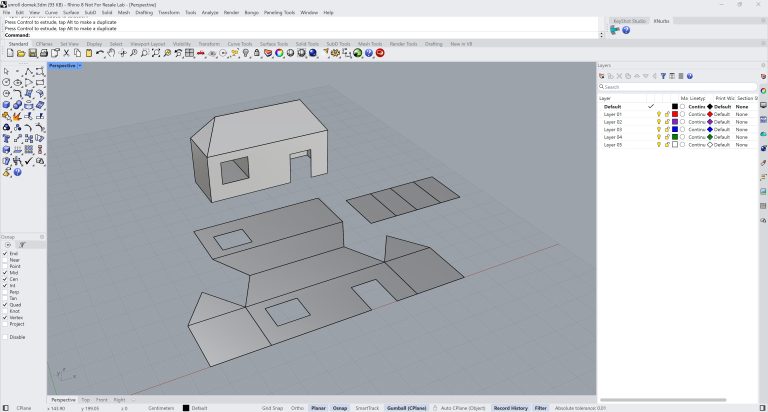Viewport: 768px width, 412px height.
Task: Click the blue render sphere icon
Action: click(x=313, y=53)
